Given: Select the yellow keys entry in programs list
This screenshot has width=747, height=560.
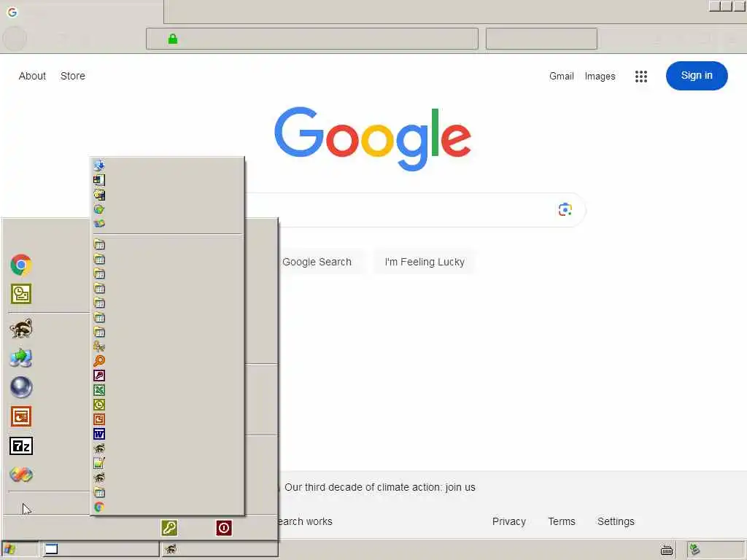Looking at the screenshot, I should pos(99,346).
